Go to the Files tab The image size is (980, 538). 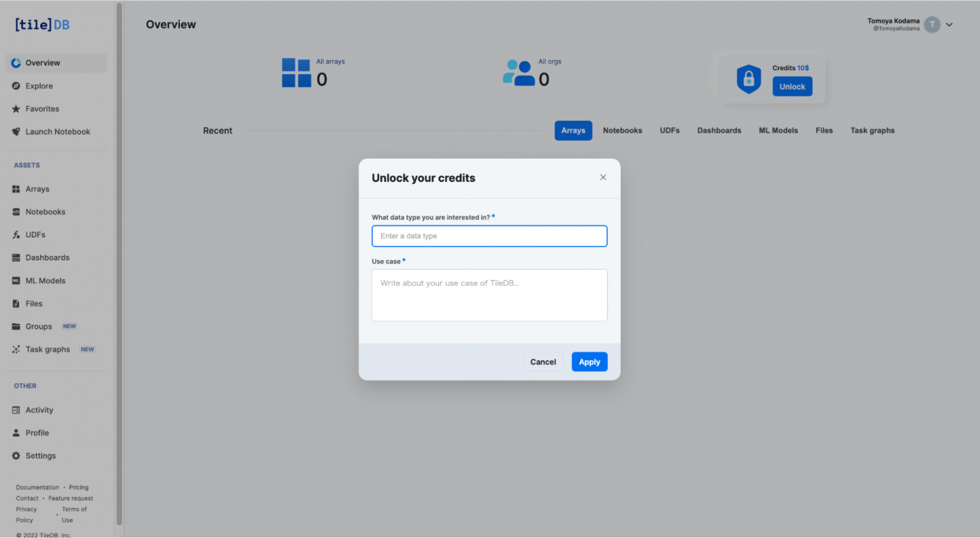tap(824, 131)
